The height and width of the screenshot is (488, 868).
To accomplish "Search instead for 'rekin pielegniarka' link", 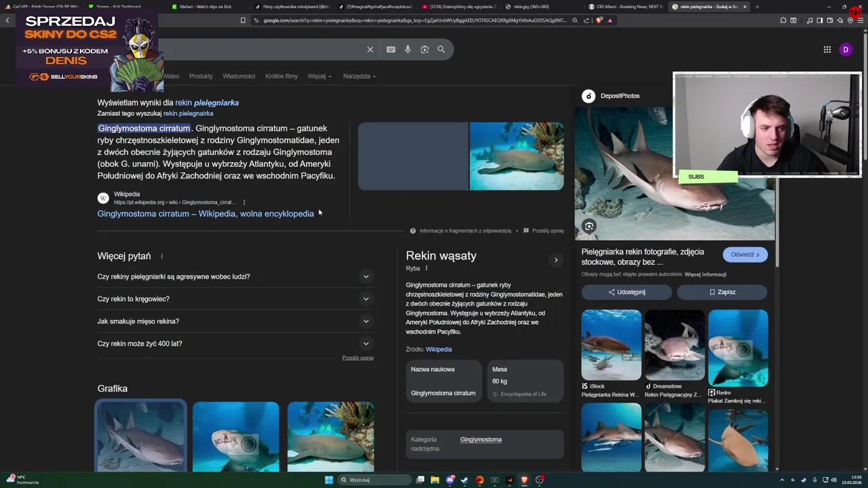I will pyautogui.click(x=188, y=113).
